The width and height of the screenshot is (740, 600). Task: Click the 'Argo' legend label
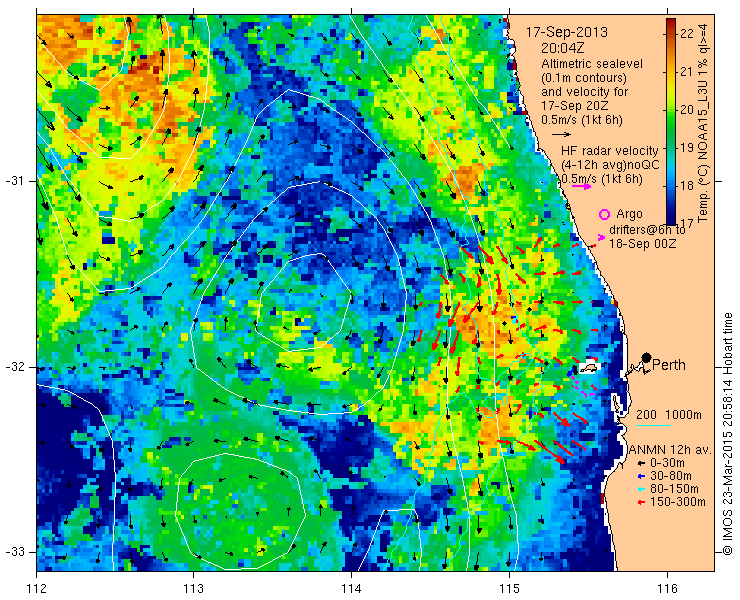click(x=629, y=214)
